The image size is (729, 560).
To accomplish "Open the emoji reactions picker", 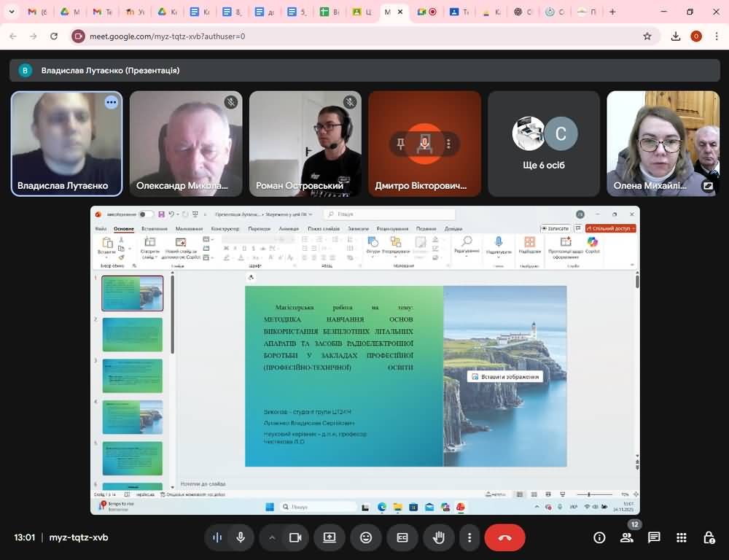I will coord(366,537).
